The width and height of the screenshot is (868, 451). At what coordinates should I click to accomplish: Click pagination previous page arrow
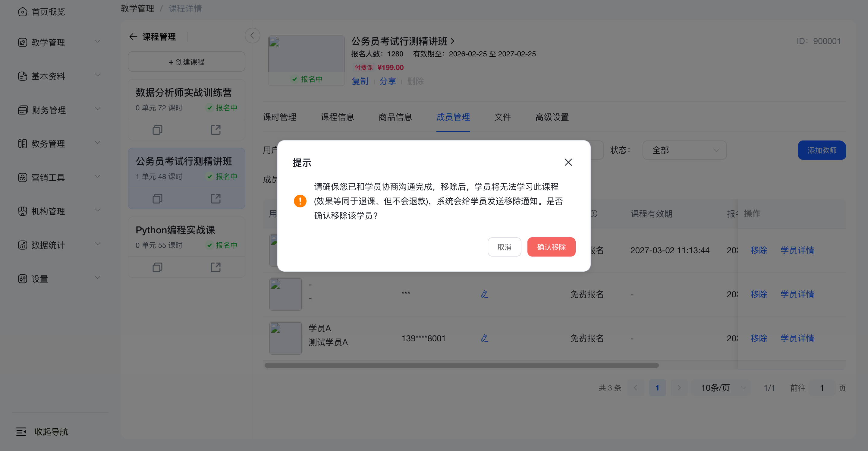pos(636,388)
